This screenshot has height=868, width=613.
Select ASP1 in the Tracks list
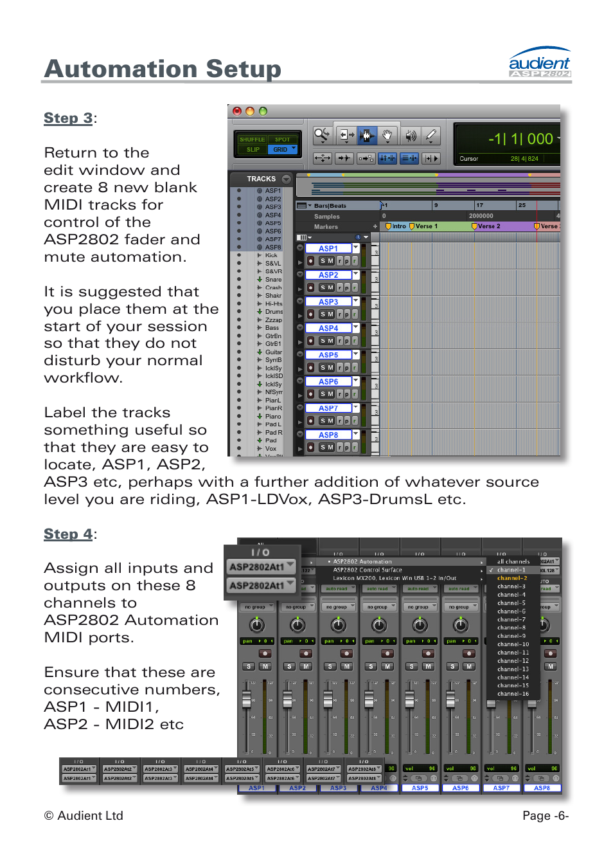[x=273, y=191]
